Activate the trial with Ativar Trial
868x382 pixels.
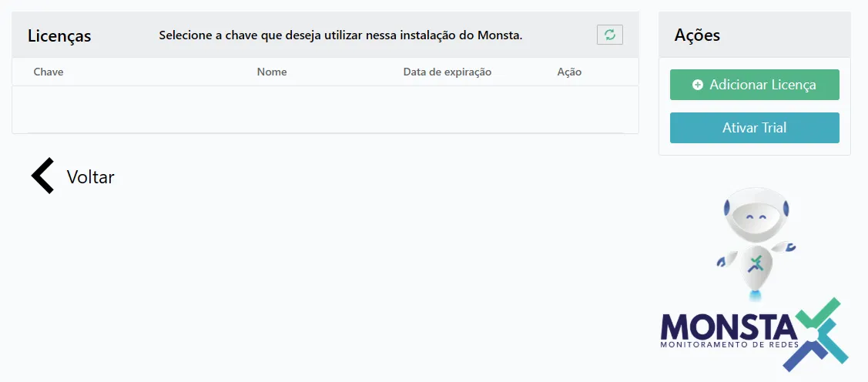(x=755, y=128)
